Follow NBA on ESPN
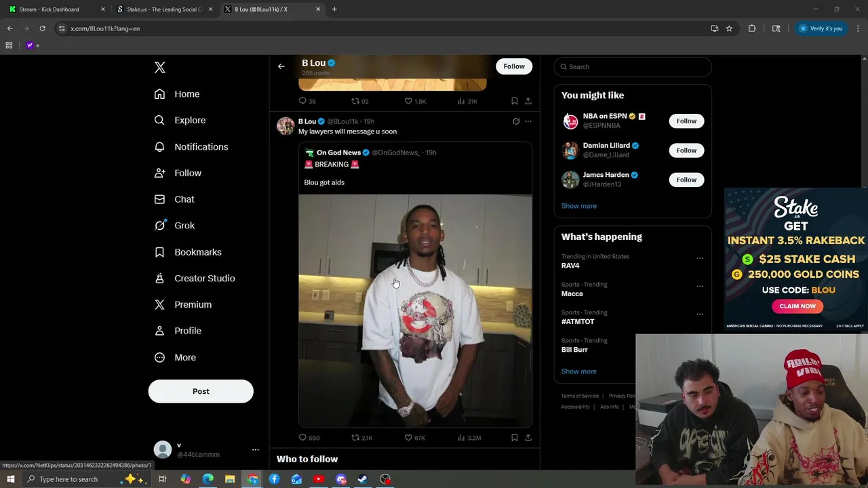This screenshot has height=488, width=868. 686,121
